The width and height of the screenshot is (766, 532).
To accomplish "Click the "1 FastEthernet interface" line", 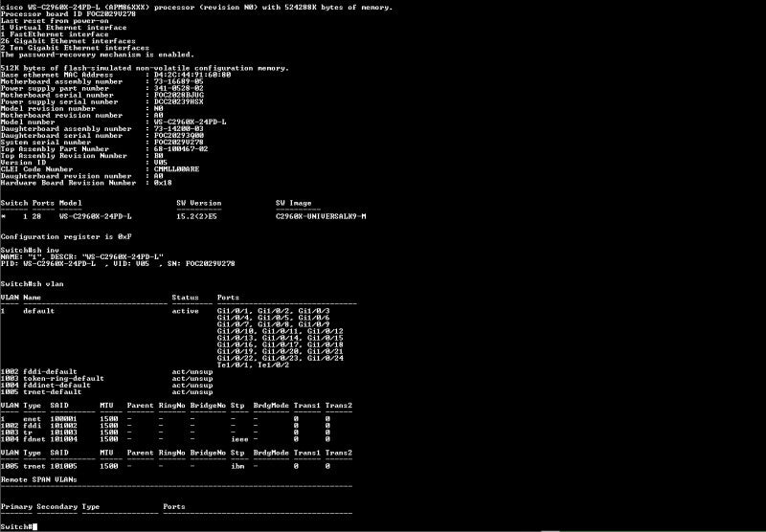I will click(55, 34).
